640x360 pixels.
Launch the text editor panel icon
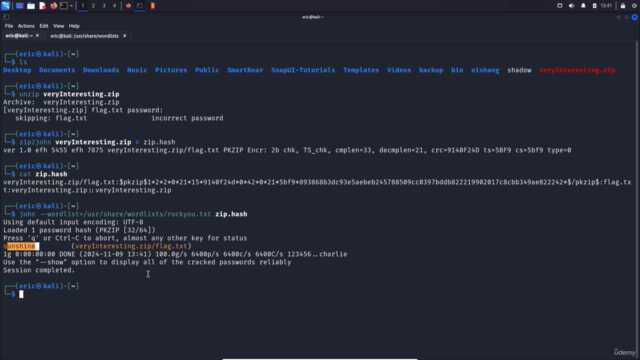pos(42,6)
